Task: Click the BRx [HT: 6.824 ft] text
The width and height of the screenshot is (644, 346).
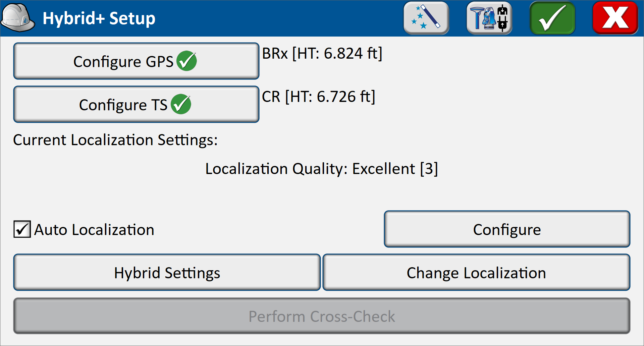Action: (x=322, y=53)
